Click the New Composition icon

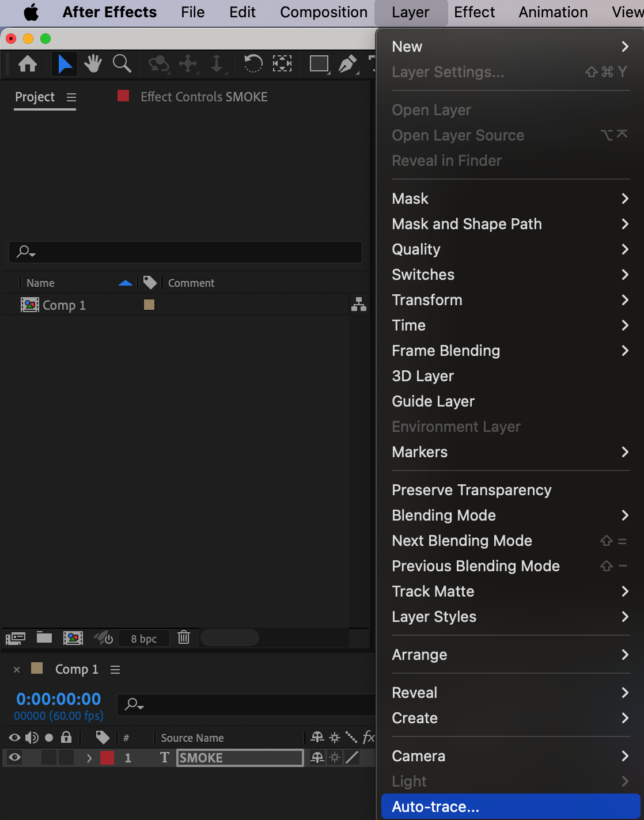tap(73, 637)
